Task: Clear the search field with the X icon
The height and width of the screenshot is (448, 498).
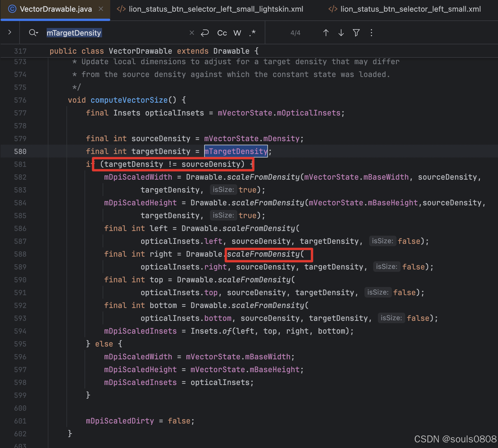Action: pos(192,33)
